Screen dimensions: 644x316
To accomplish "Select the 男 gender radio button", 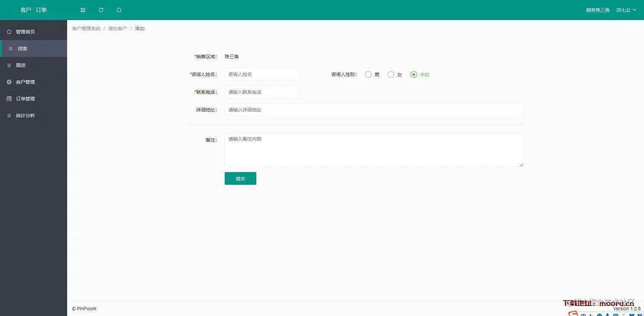I will tap(368, 74).
